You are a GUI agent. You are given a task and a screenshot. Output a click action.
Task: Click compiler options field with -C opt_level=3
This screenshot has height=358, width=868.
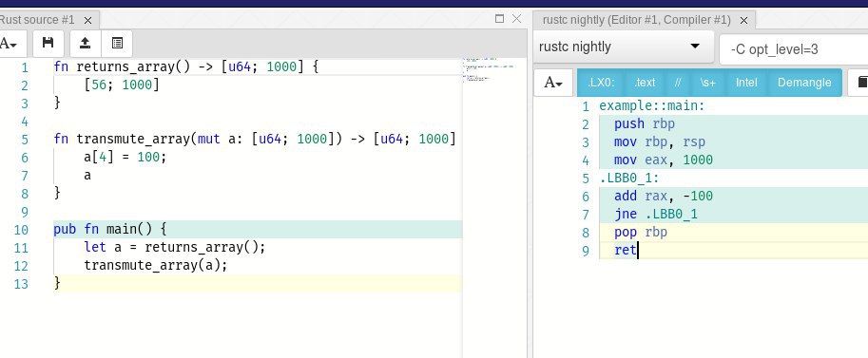pos(794,49)
